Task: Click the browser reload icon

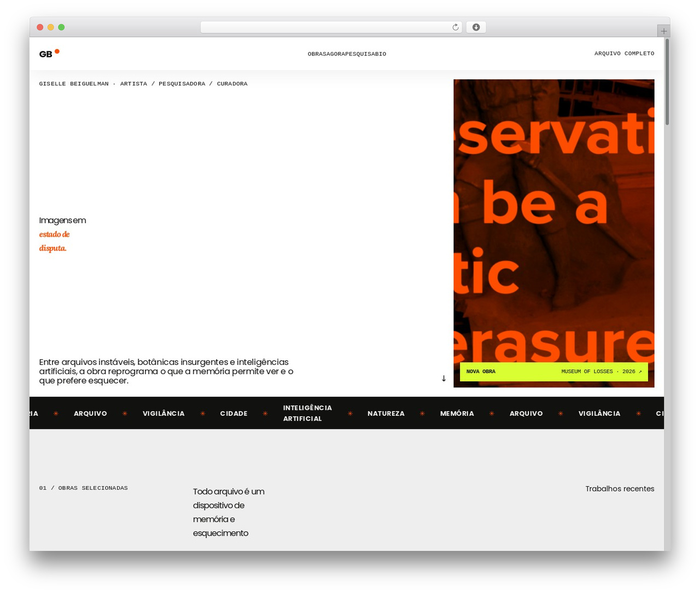Action: click(x=456, y=27)
